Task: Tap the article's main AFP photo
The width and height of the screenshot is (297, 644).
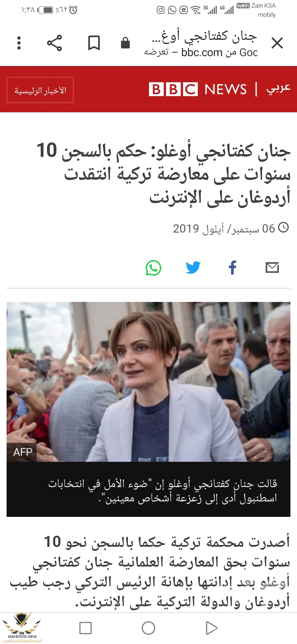Action: tap(148, 382)
